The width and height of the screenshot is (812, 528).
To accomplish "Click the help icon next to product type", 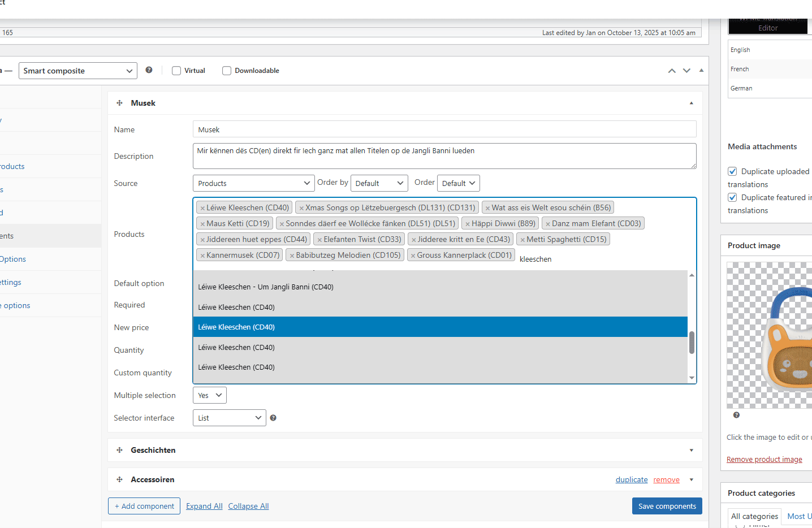I will (x=149, y=70).
